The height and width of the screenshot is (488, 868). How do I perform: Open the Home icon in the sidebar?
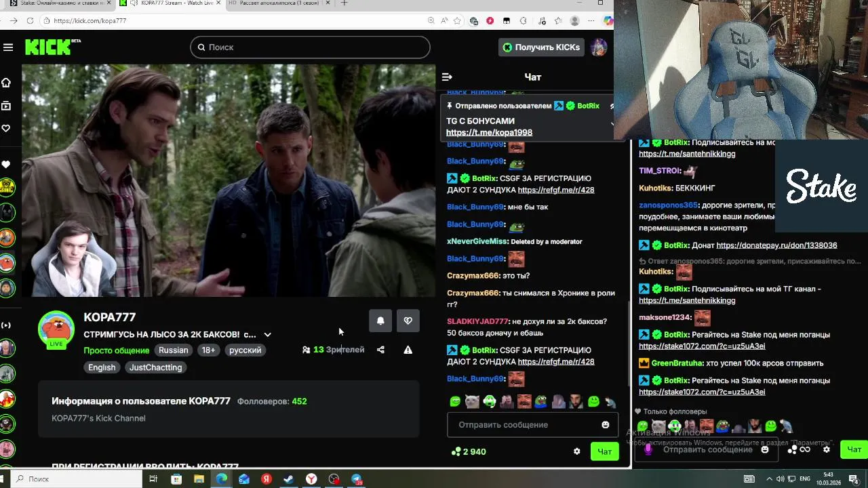coord(6,83)
